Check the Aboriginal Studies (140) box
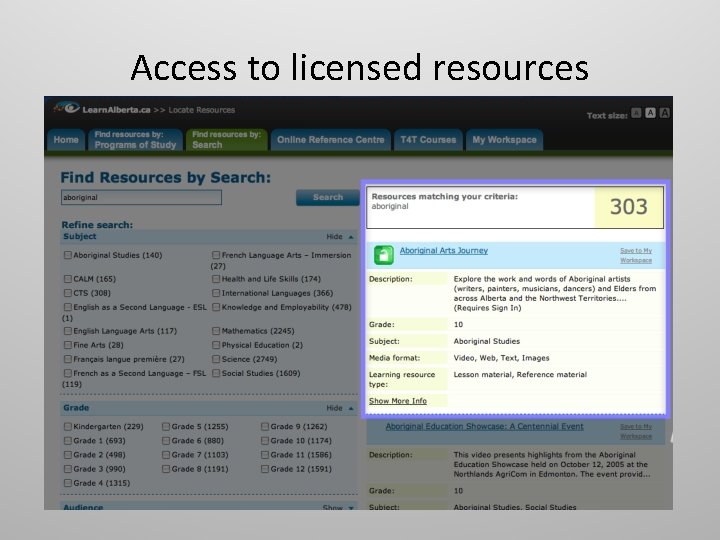The width and height of the screenshot is (720, 540). click(x=68, y=255)
